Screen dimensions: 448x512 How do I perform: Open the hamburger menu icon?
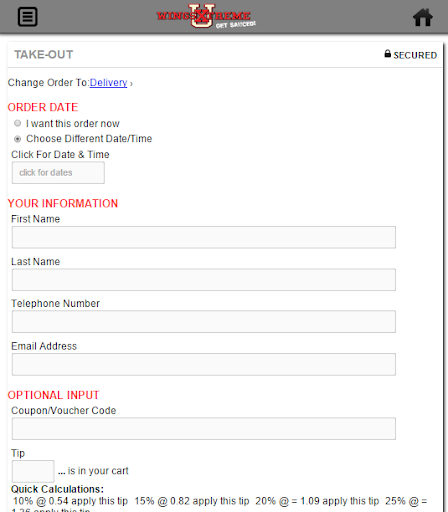coord(27,17)
